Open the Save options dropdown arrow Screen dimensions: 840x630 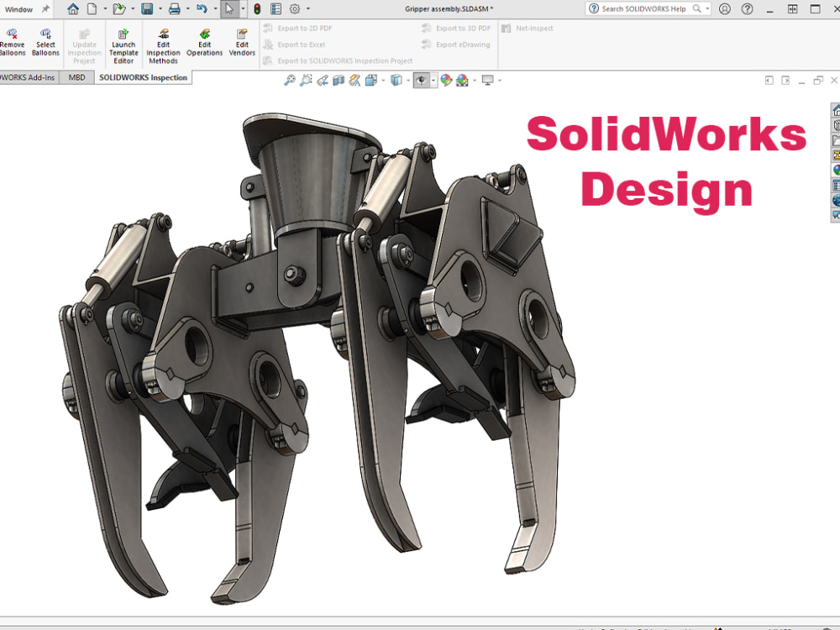[160, 9]
